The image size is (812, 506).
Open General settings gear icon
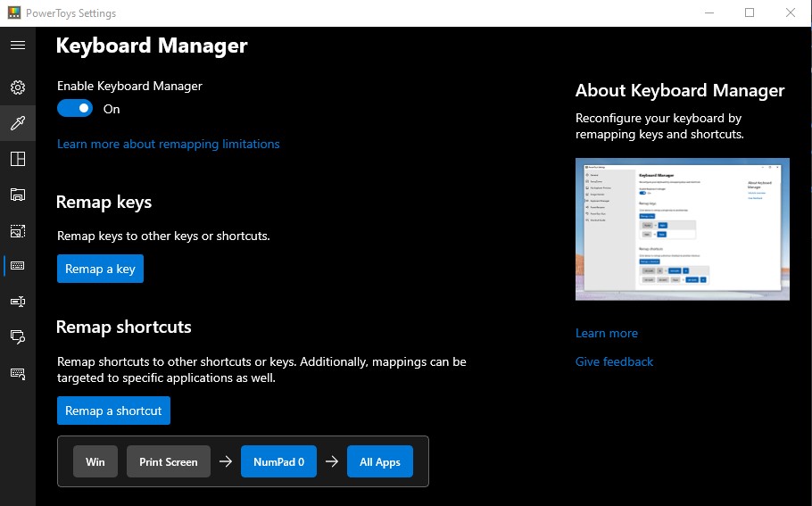coord(18,87)
